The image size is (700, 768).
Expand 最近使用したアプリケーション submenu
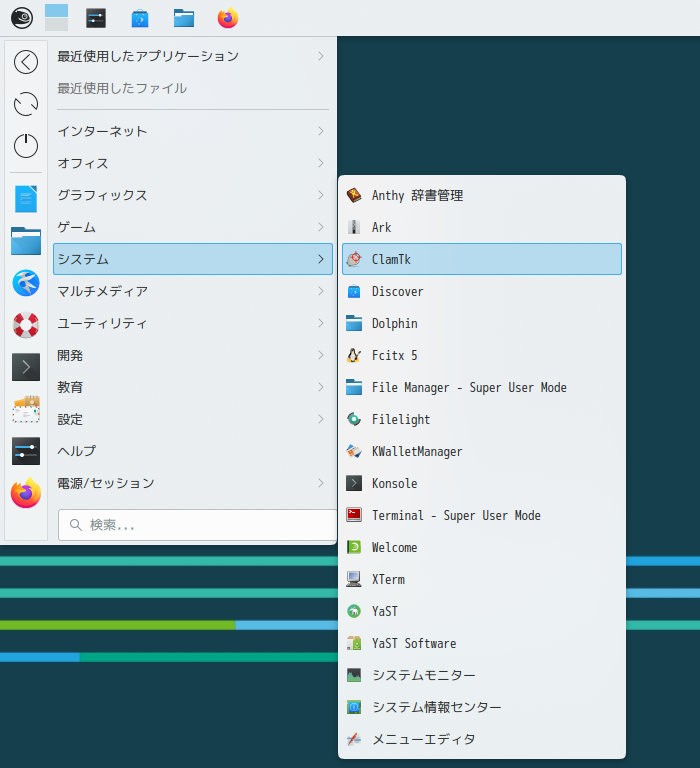point(193,56)
